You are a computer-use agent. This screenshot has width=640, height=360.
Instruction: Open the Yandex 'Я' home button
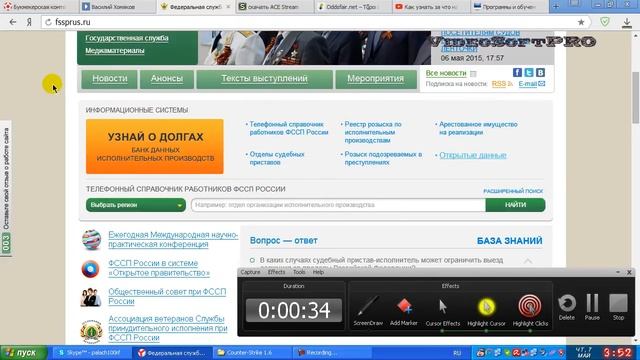pos(29,22)
